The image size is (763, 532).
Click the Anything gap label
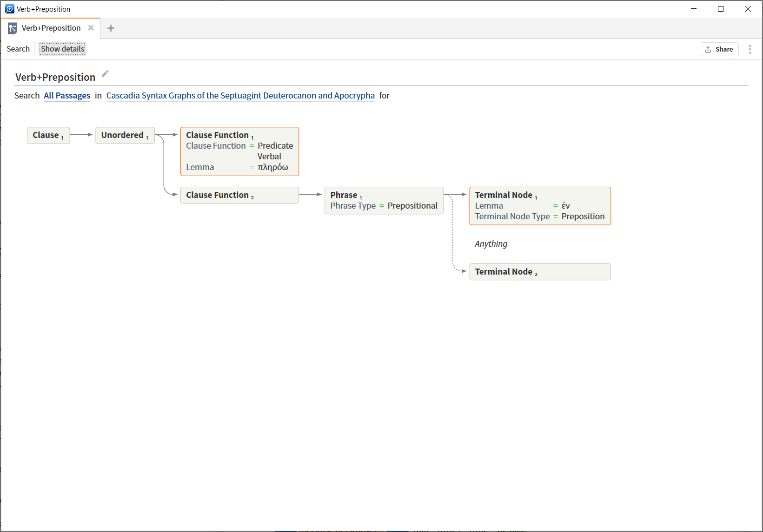click(x=491, y=244)
